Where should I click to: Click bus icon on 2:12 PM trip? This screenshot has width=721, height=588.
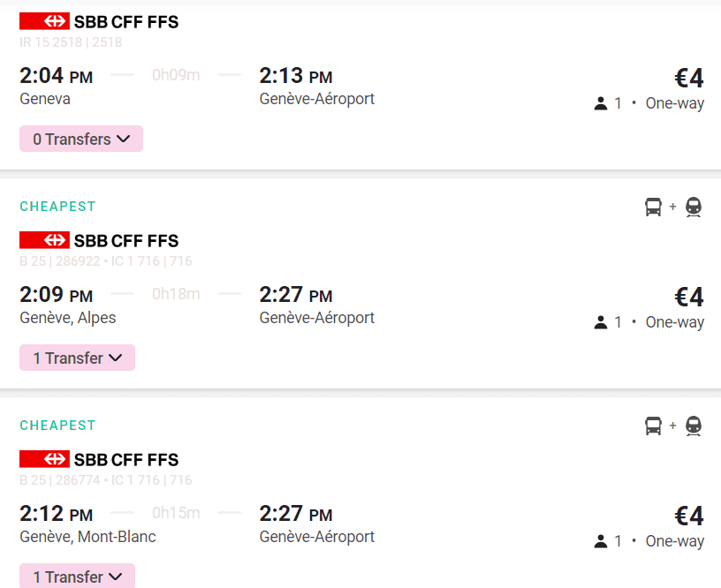[653, 426]
